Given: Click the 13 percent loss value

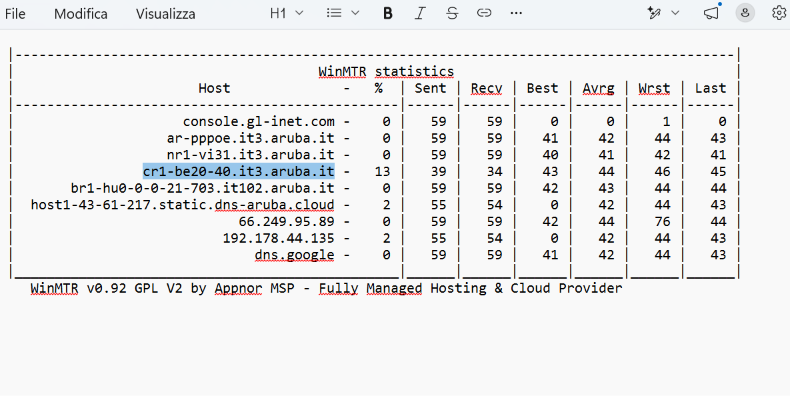Looking at the screenshot, I should click(x=382, y=172).
